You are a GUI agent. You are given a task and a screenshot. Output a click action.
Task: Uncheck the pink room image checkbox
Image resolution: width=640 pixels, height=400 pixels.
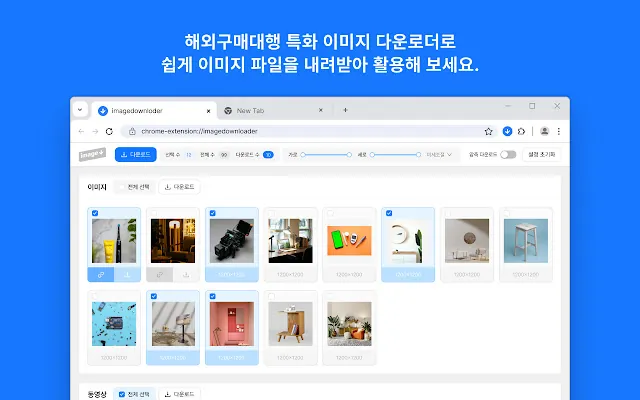[x=213, y=296]
